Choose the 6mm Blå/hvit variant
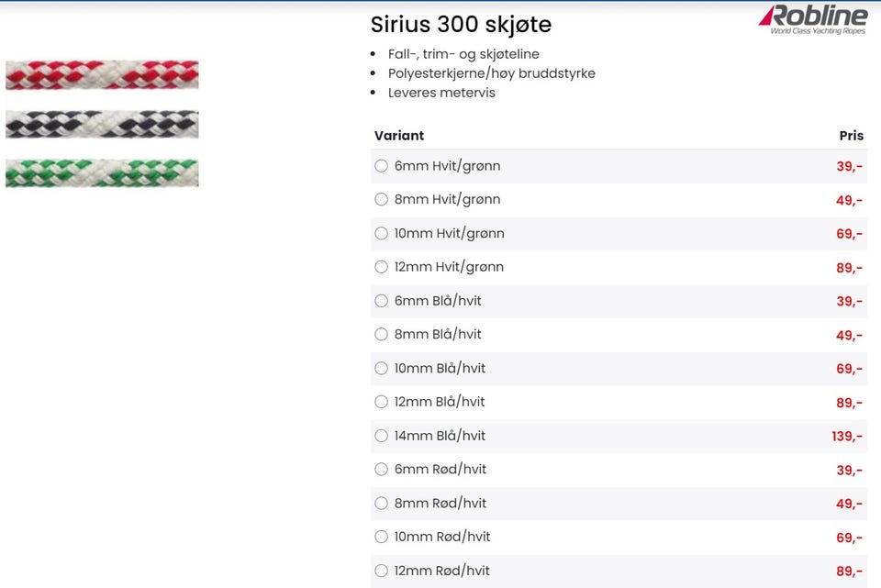Screen dimensions: 881x588 pos(382,301)
